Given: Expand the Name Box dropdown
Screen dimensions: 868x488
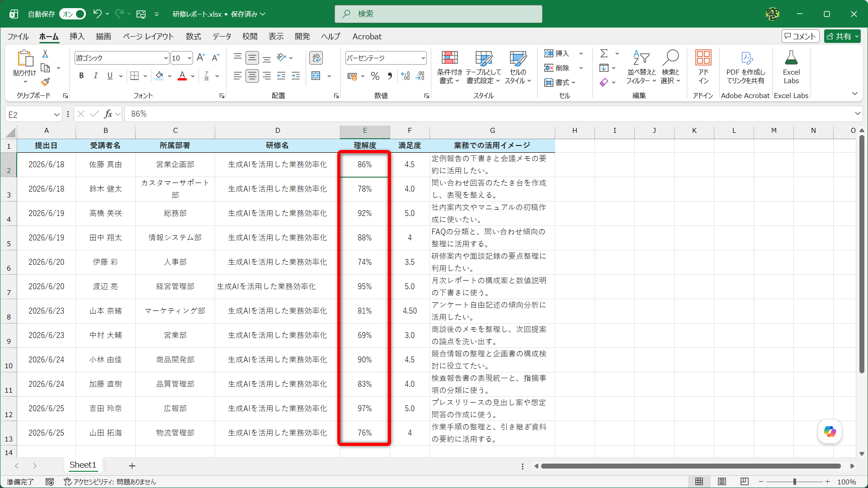Looking at the screenshot, I should tap(57, 114).
